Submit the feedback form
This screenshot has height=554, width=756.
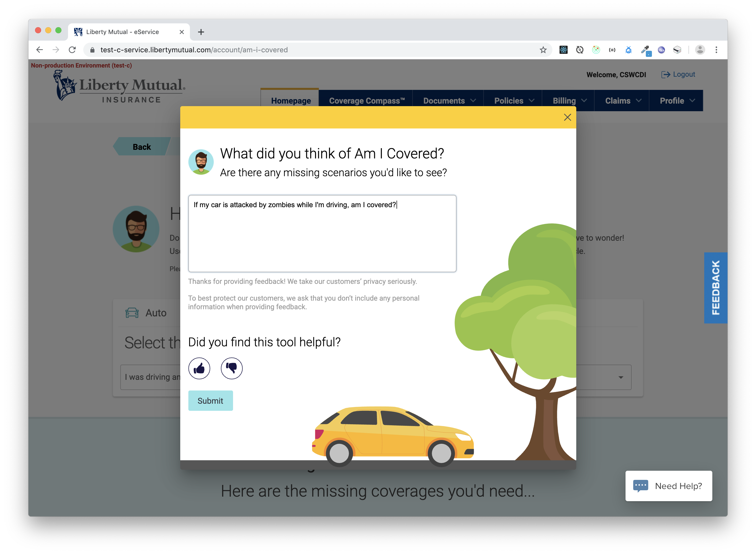coord(210,401)
